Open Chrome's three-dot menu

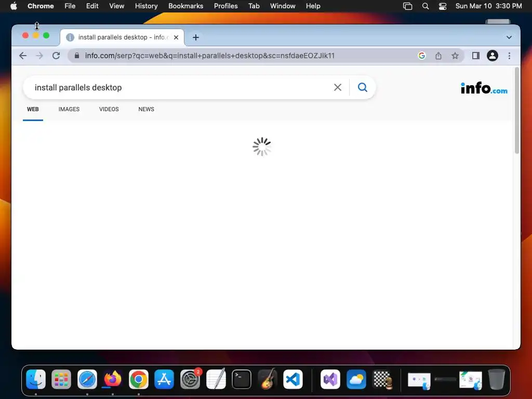point(509,56)
